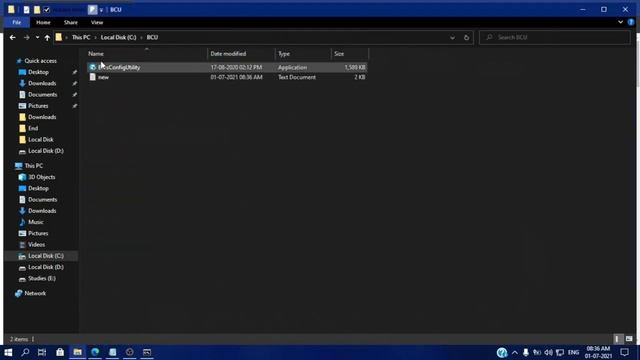The width and height of the screenshot is (640, 360).
Task: Sort files by Type column
Action: pyautogui.click(x=284, y=53)
